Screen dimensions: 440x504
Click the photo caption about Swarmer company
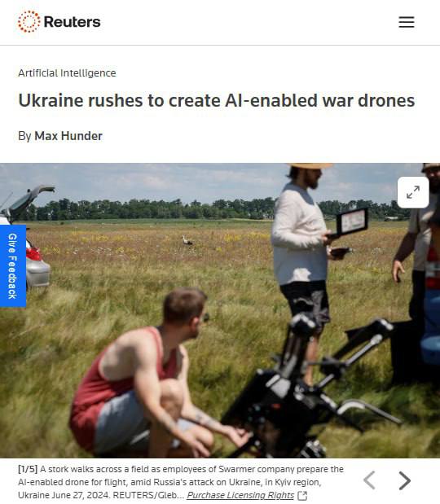click(x=181, y=482)
